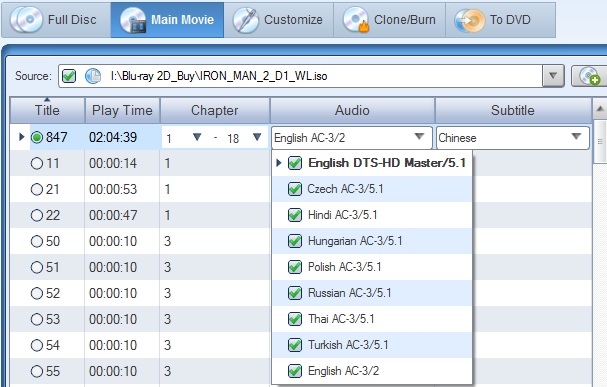Click the Customize pen disc icon
Viewport: 607px width, 387px height.
pos(246,20)
